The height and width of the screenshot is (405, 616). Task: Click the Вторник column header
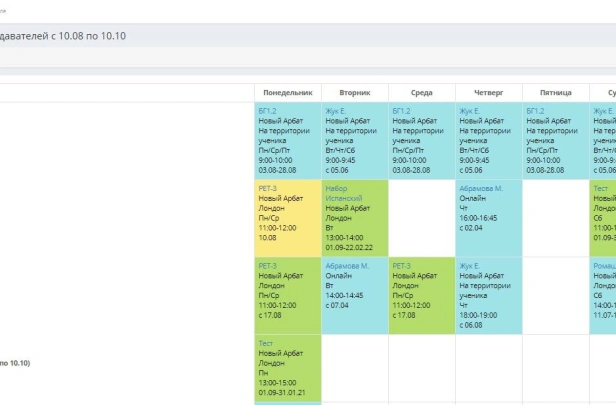pos(355,92)
